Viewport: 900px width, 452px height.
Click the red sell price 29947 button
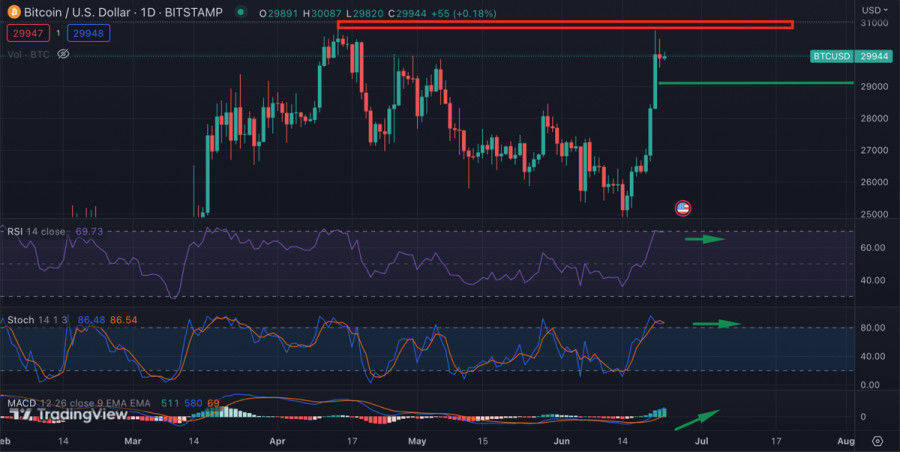28,33
